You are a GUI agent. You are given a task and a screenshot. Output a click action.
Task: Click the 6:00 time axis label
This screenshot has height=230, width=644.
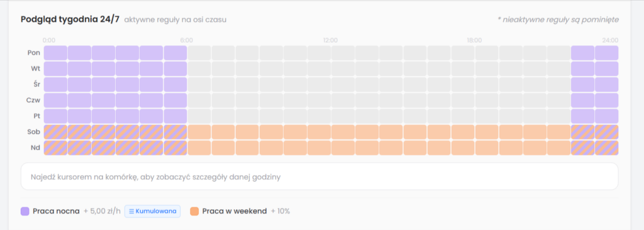(x=186, y=40)
